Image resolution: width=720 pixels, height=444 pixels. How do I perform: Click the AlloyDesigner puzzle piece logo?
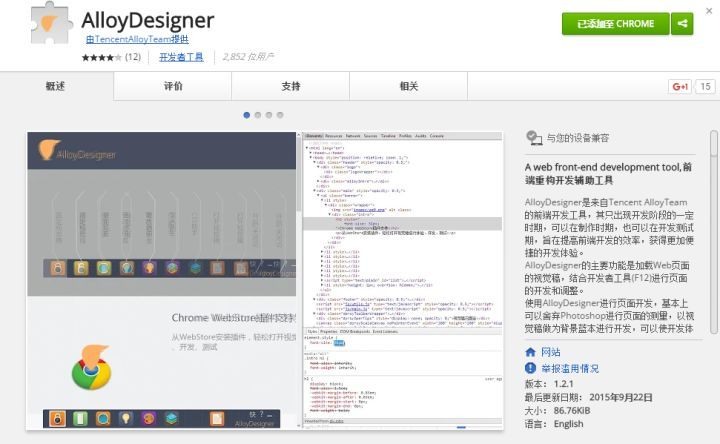51,23
